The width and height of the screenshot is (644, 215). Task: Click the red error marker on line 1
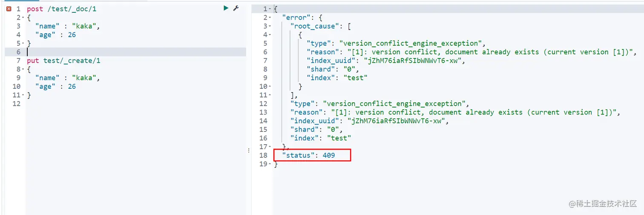pos(9,9)
